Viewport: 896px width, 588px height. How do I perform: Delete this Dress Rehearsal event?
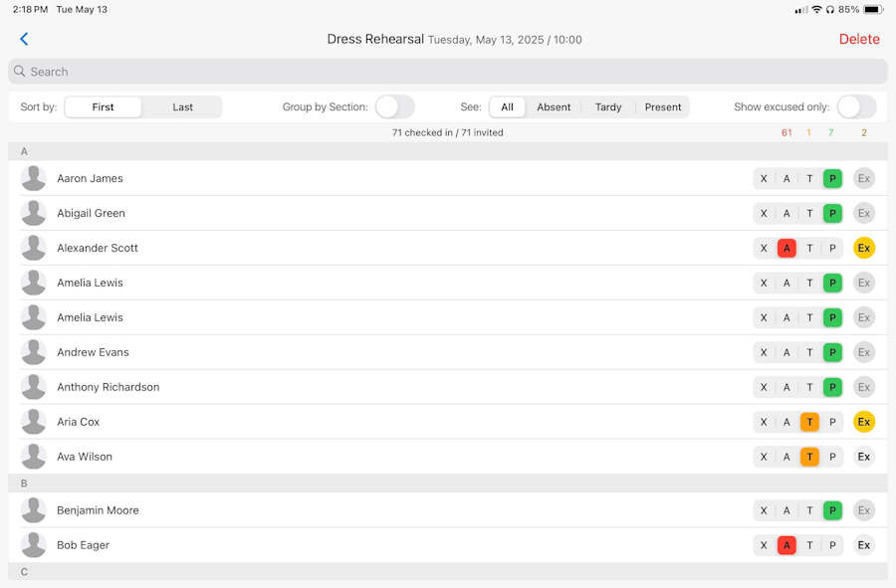859,40
